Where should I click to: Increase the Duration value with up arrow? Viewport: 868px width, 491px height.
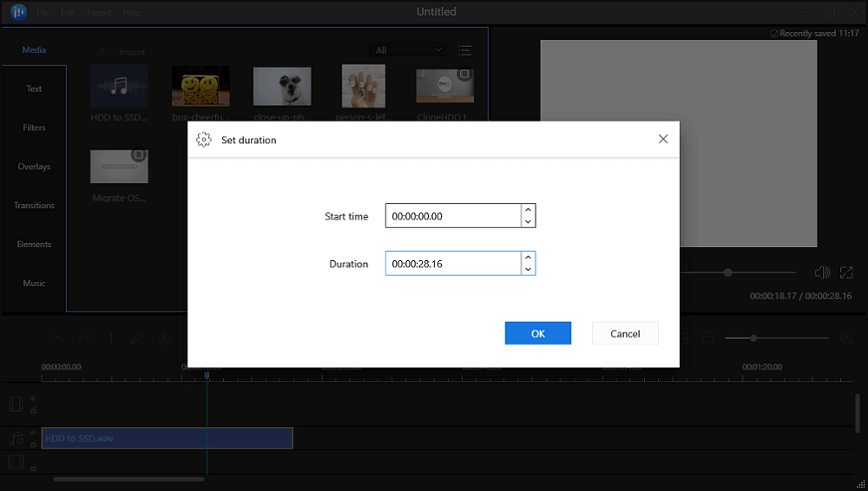tap(528, 258)
